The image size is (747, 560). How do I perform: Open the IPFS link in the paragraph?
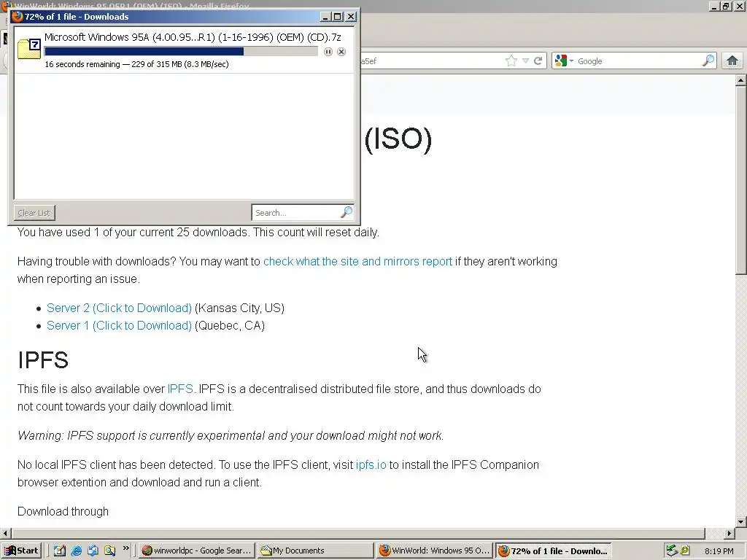coord(180,389)
